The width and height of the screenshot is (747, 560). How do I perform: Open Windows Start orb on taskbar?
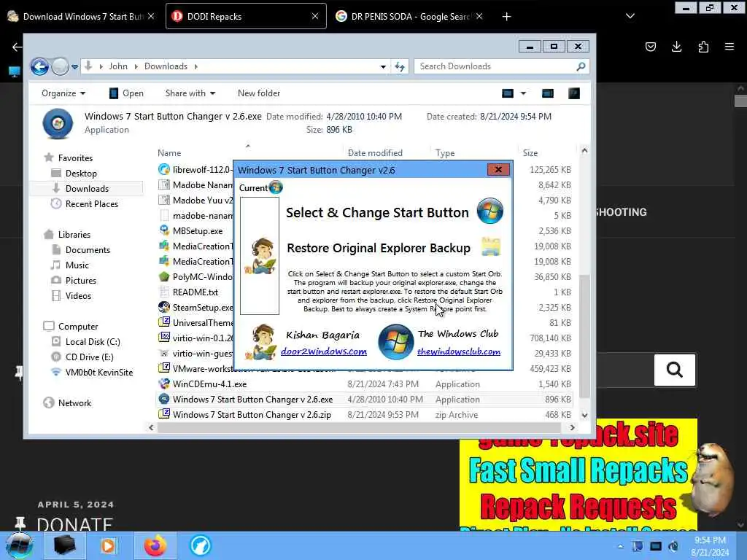coord(20,545)
